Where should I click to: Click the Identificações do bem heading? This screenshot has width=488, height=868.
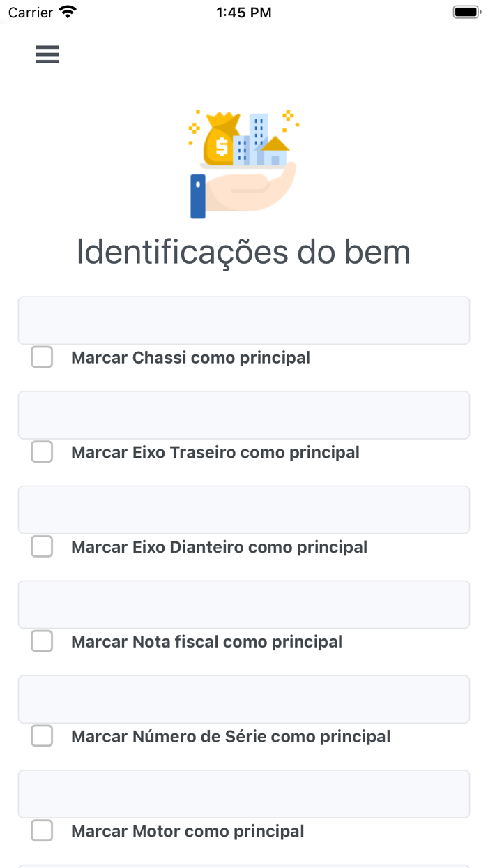[x=244, y=252]
